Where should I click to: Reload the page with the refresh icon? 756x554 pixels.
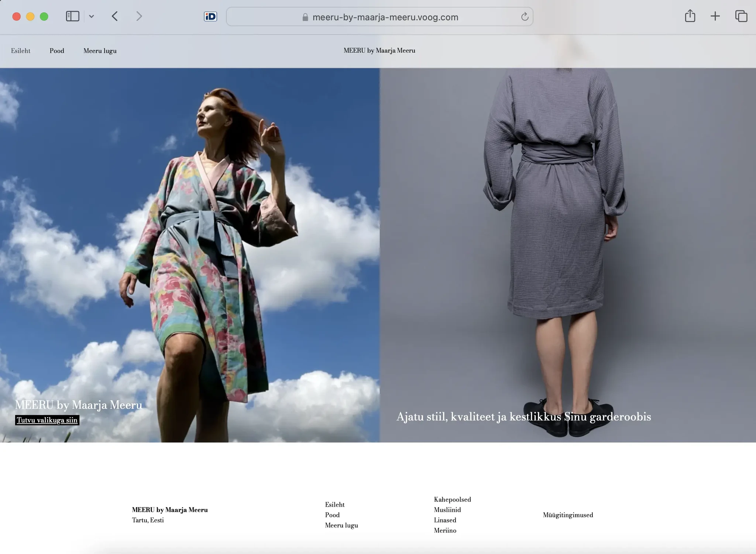[525, 17]
